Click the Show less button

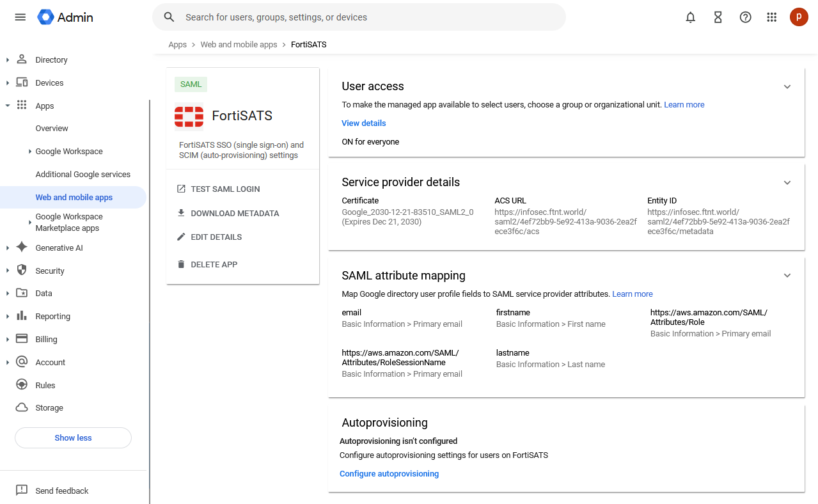point(73,437)
